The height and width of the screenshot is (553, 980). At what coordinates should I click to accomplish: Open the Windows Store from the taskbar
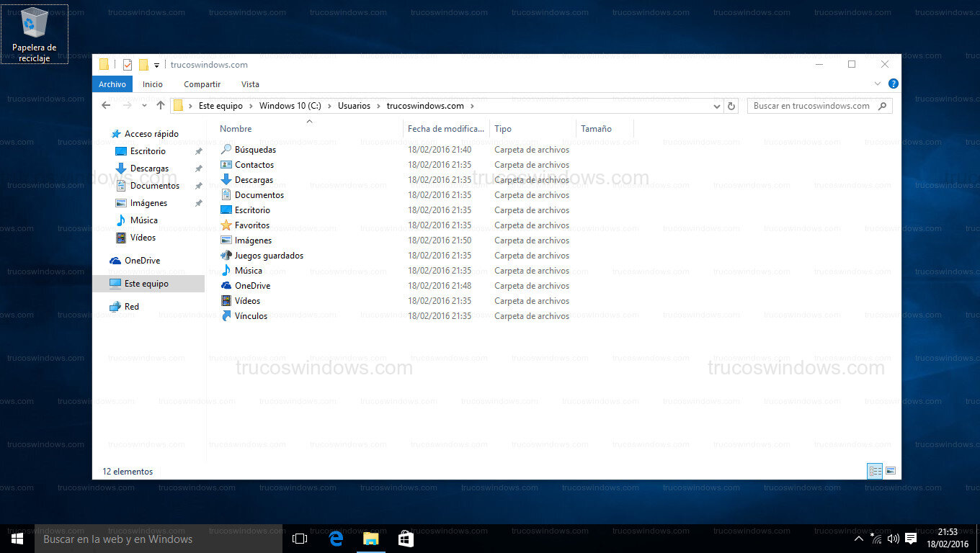point(406,538)
